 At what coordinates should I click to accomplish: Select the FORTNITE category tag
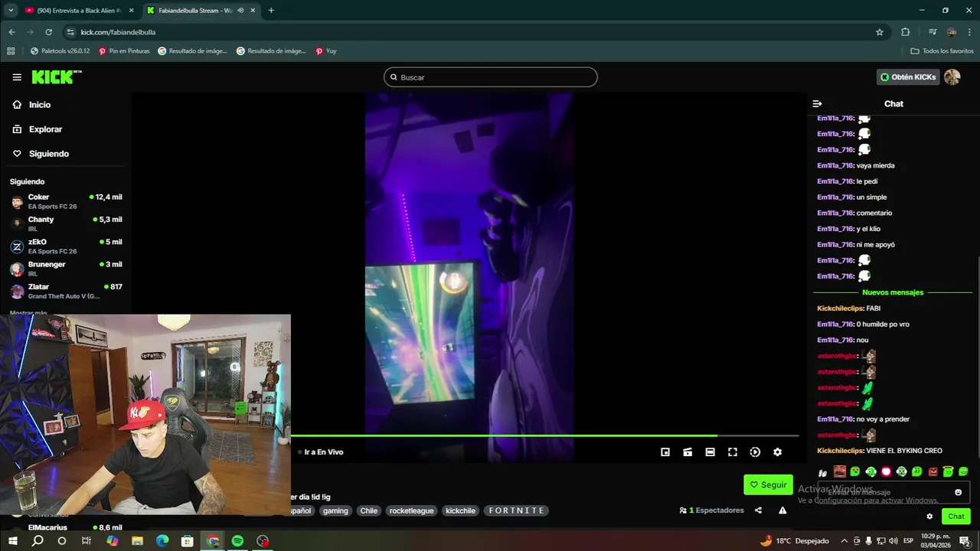[516, 510]
